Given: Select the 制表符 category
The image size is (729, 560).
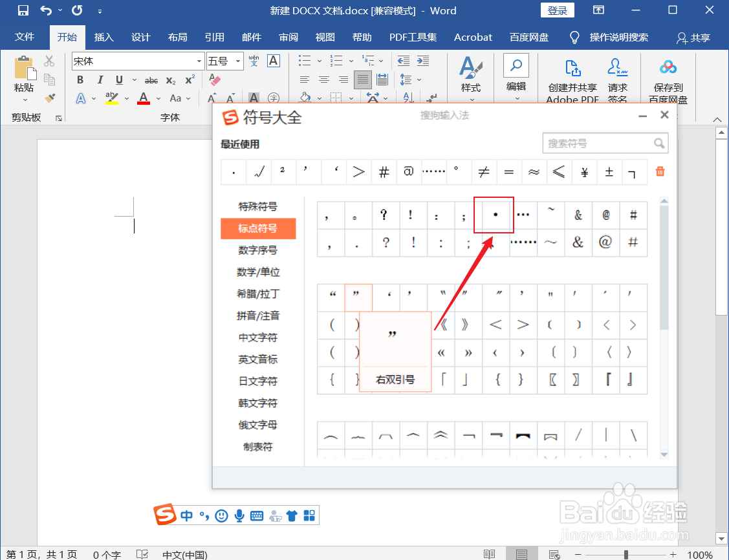Looking at the screenshot, I should pyautogui.click(x=258, y=447).
